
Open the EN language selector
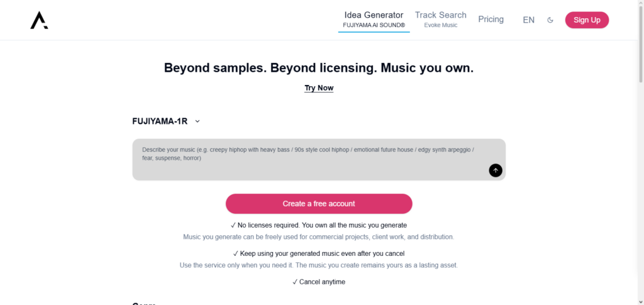(528, 20)
